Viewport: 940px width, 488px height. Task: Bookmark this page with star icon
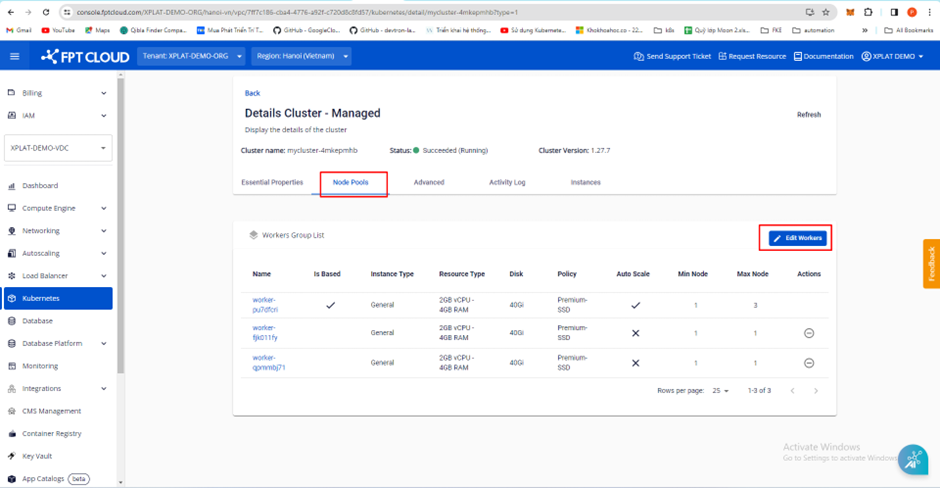[x=825, y=12]
